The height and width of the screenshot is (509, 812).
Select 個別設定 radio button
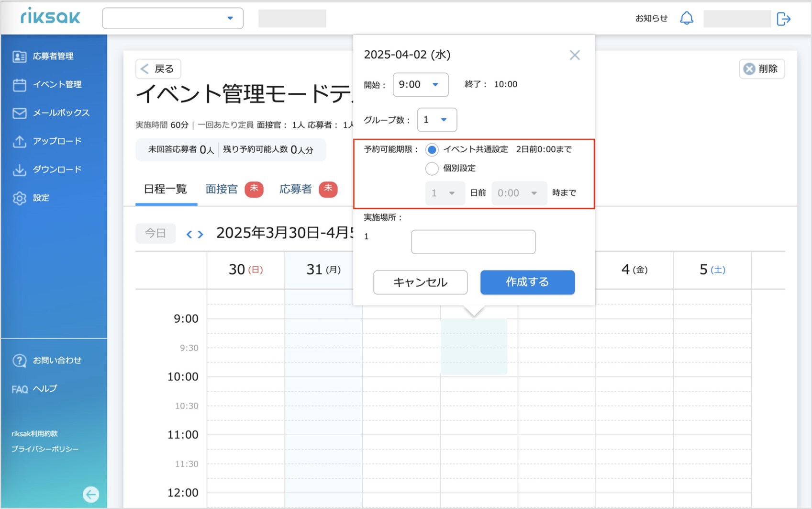(x=432, y=169)
